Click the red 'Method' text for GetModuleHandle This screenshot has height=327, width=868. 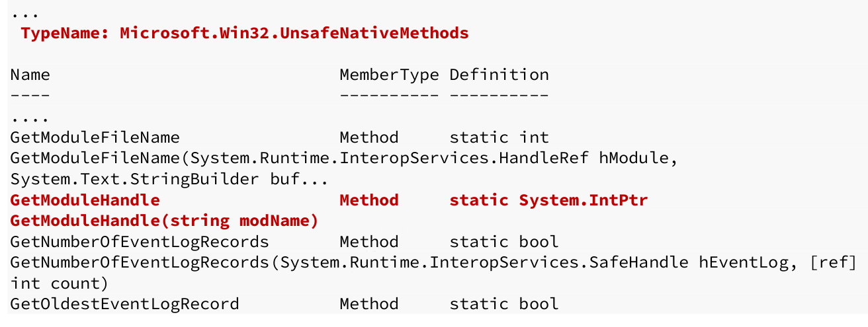click(369, 200)
